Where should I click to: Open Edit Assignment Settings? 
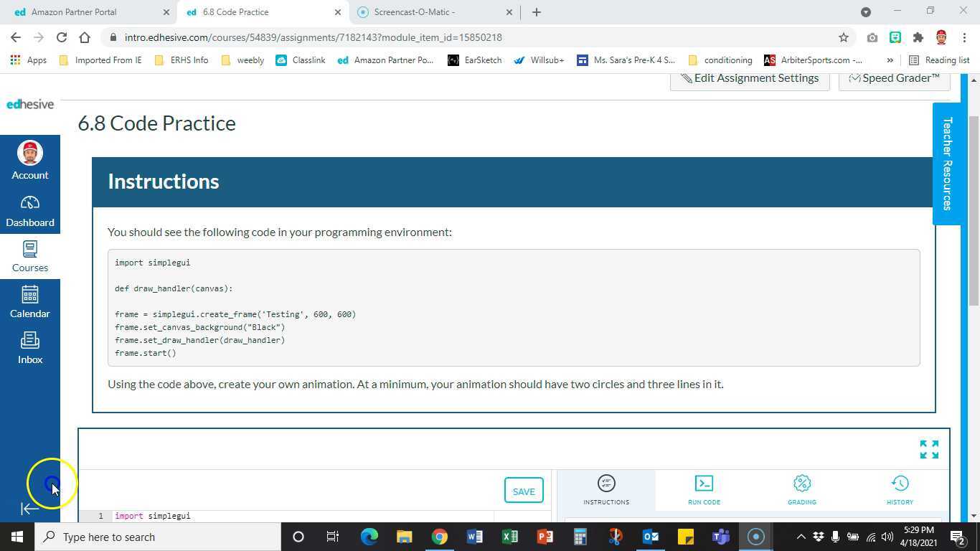750,78
